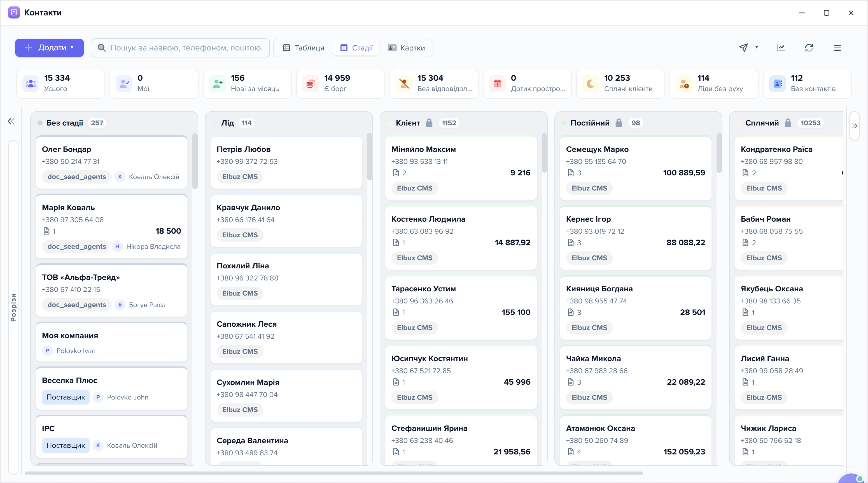Click the doc_seed_agents tag on Олег Бондар
Screen dimensions: 868x483
pyautogui.click(x=76, y=177)
